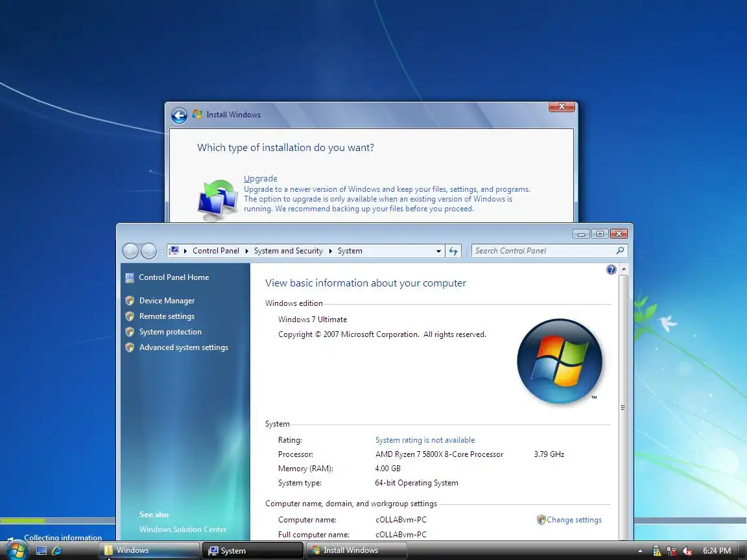Click 'System rating is not available' link

click(425, 440)
